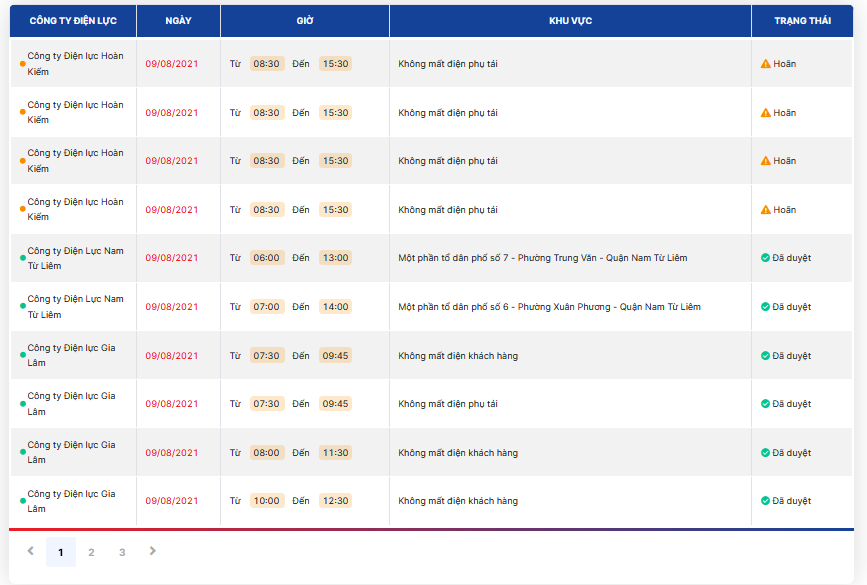Jump to page 3 of results
Screen dimensions: 867x585
122,552
